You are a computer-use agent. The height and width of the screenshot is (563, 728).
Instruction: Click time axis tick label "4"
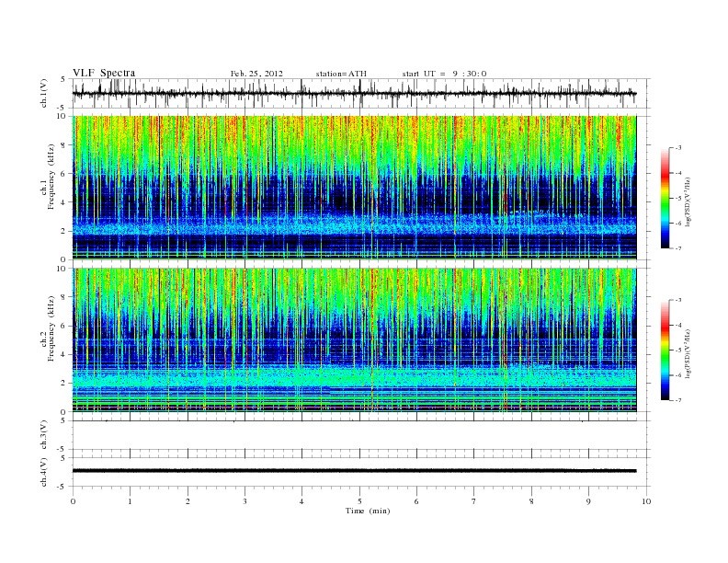click(x=301, y=501)
